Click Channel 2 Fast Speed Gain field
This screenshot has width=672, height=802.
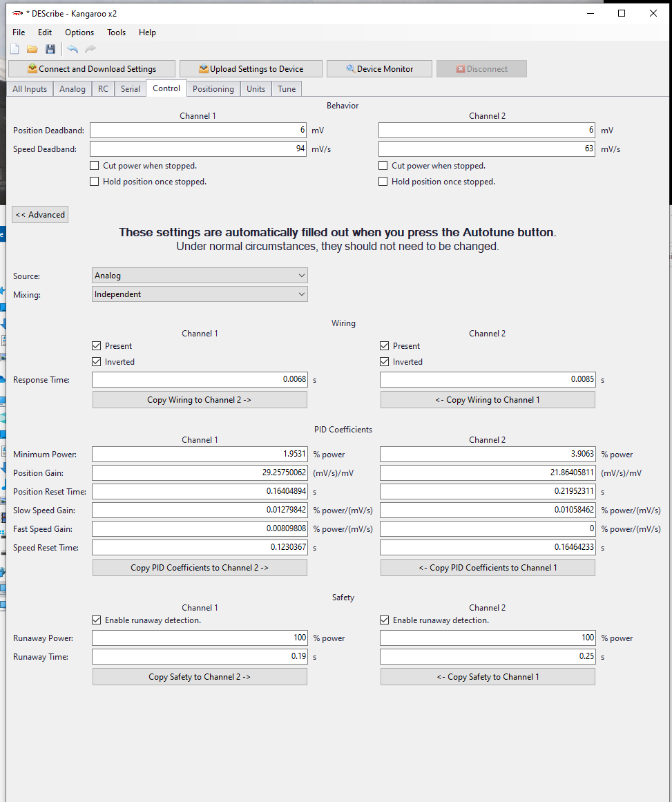(488, 528)
